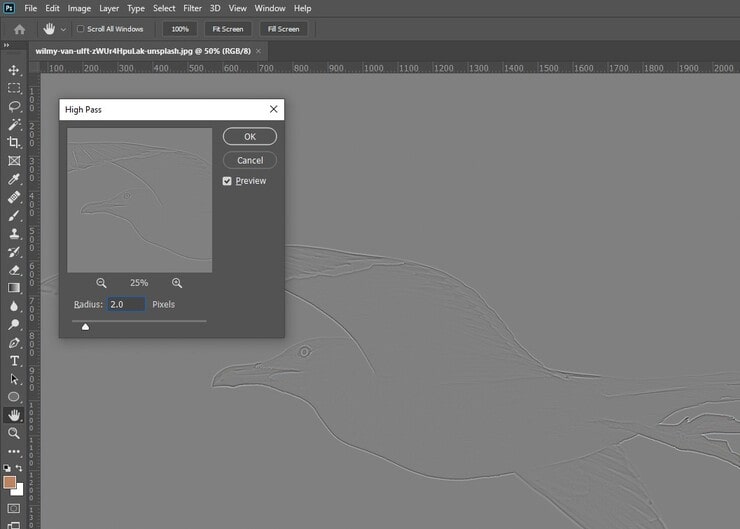Open the Filter menu
This screenshot has width=740, height=529.
coord(193,8)
